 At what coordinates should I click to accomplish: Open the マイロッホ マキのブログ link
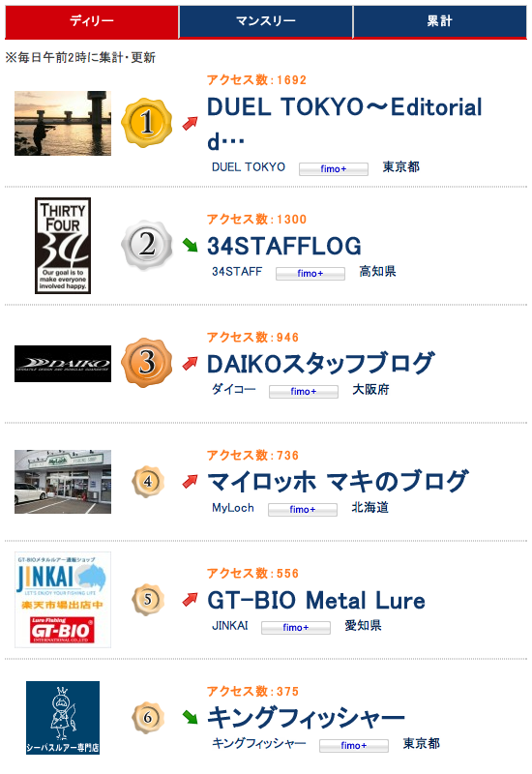pyautogui.click(x=338, y=481)
